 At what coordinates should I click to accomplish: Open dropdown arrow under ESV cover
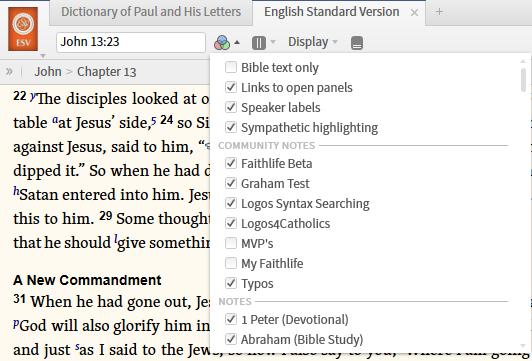(x=43, y=56)
